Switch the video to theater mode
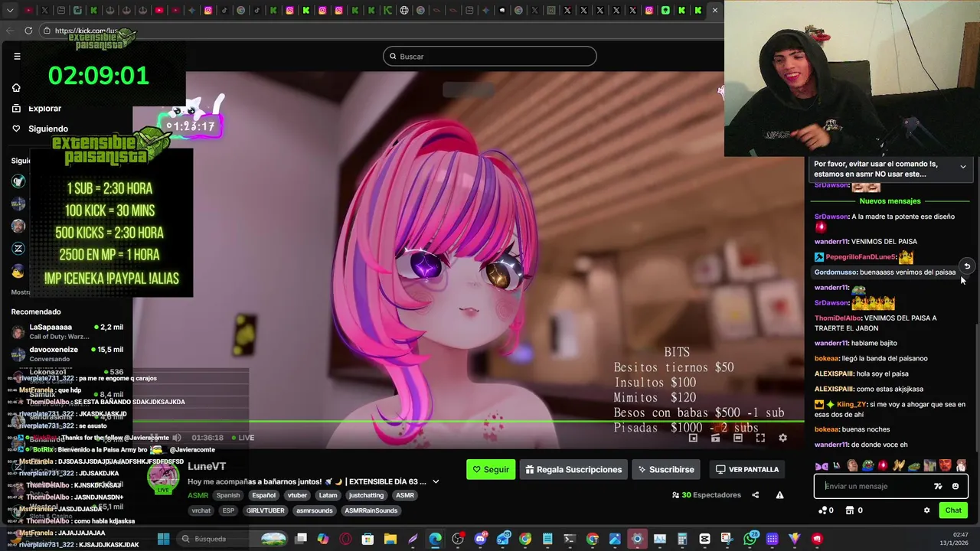 (738, 438)
